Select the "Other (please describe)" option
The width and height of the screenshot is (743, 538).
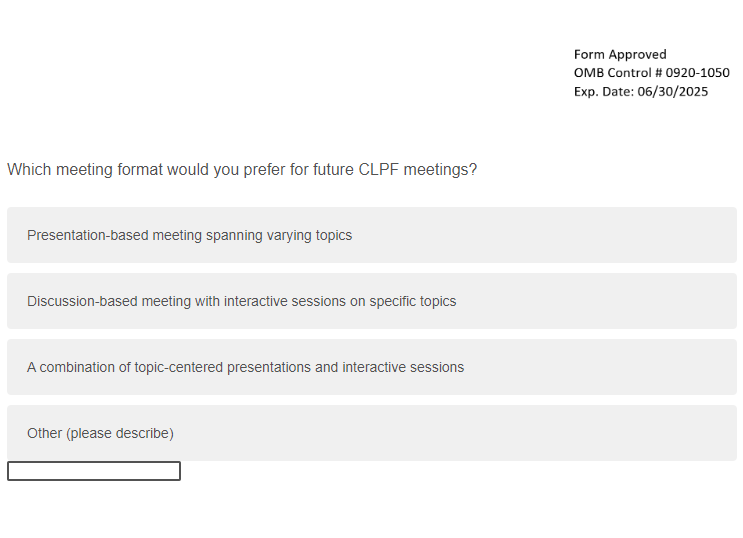(371, 433)
